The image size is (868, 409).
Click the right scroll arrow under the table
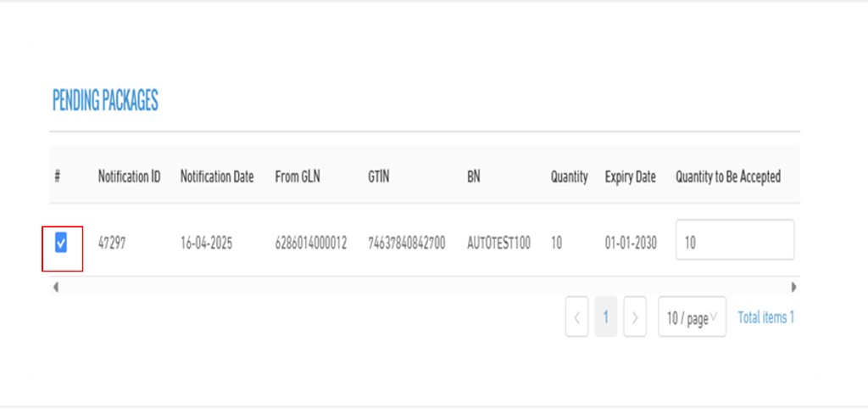tap(793, 287)
